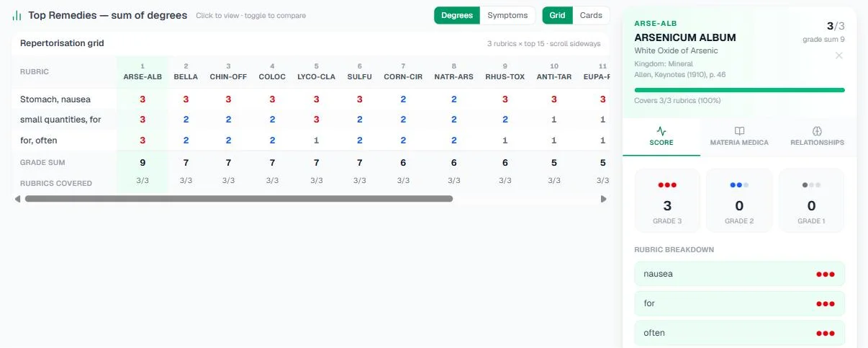The image size is (868, 348).
Task: Select the RHUS-TOX remedy column header
Action: (505, 72)
